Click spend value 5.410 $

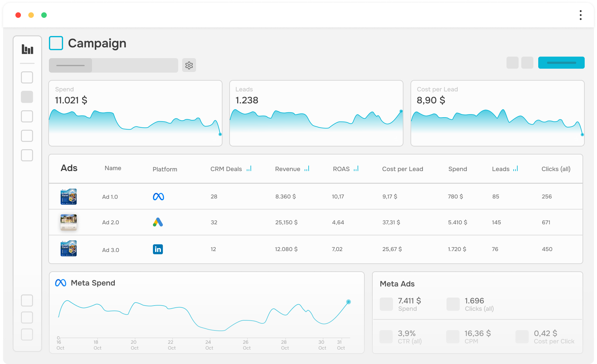[458, 222]
